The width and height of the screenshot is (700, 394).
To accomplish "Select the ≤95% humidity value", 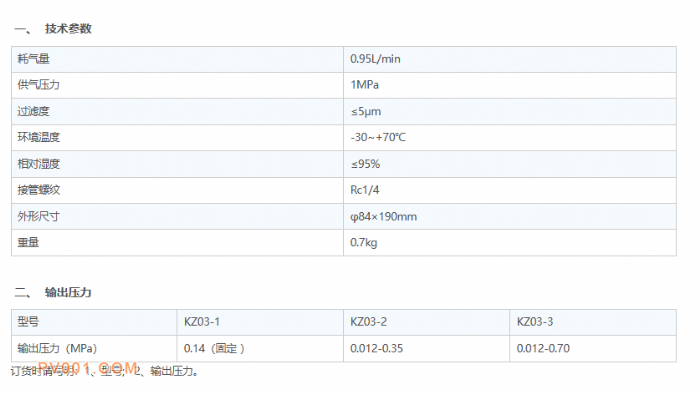I will [365, 164].
